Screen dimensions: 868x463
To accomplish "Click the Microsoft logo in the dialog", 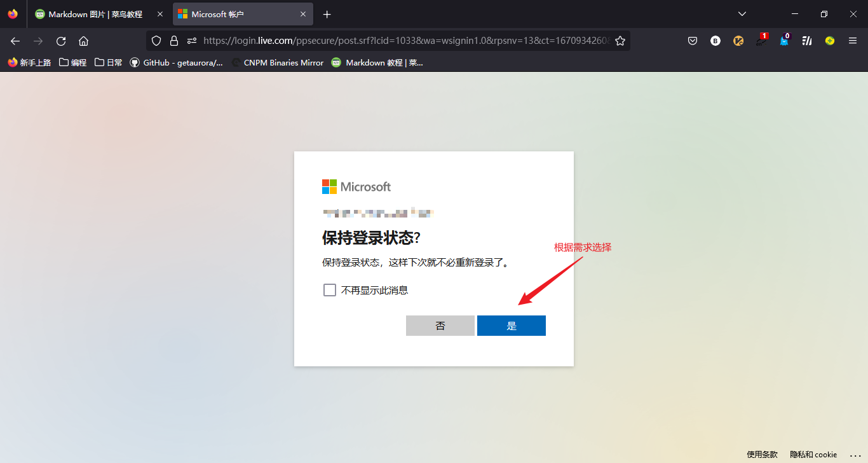I will [x=356, y=186].
